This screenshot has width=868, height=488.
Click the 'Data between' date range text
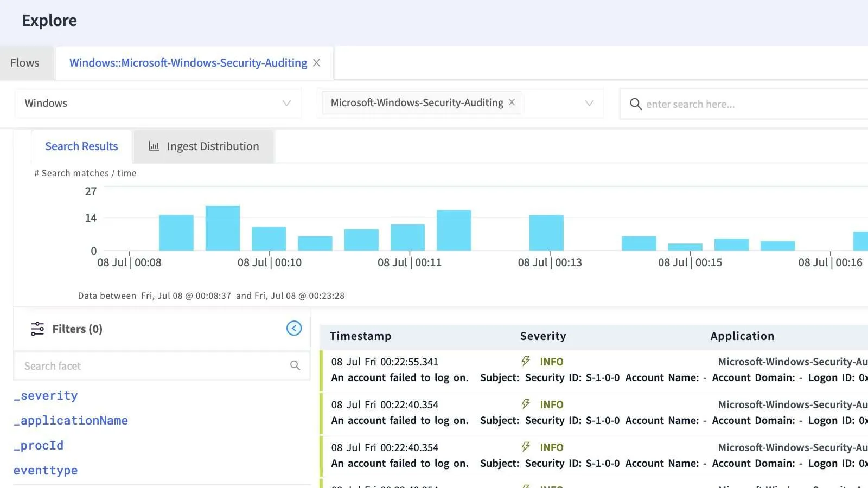click(211, 296)
